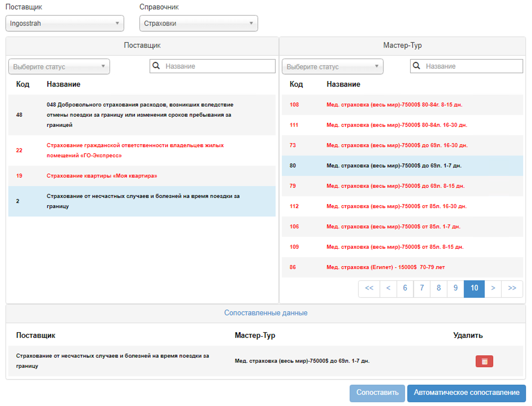The image size is (532, 406).
Task: Open the Справочник dropdown showing Страховки
Action: click(x=198, y=23)
